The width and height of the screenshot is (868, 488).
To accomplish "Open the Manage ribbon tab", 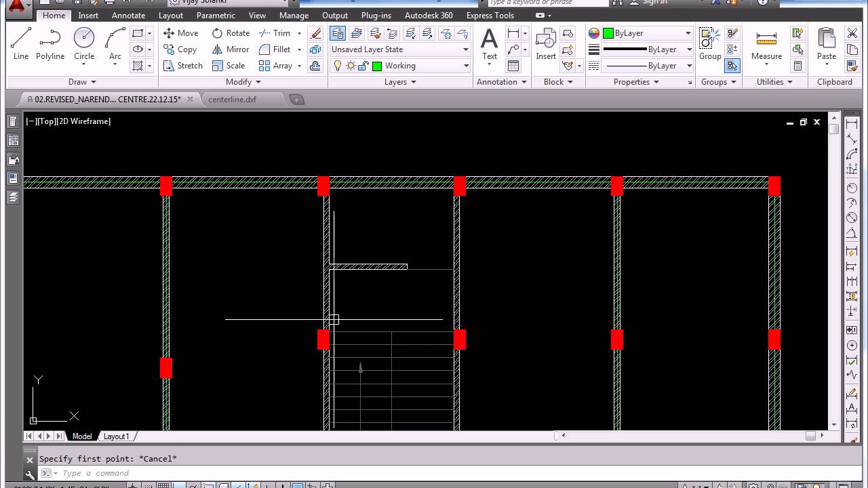I will (294, 15).
